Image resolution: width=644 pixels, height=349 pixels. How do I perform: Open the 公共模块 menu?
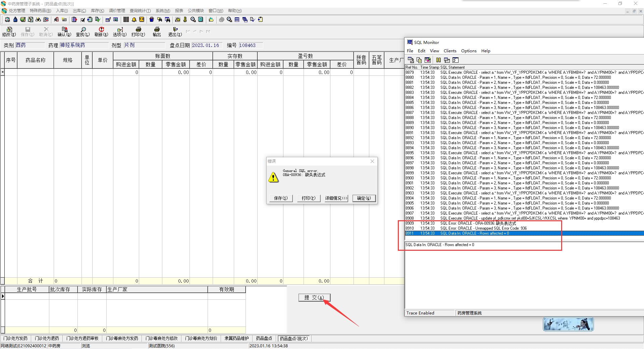[x=196, y=11]
